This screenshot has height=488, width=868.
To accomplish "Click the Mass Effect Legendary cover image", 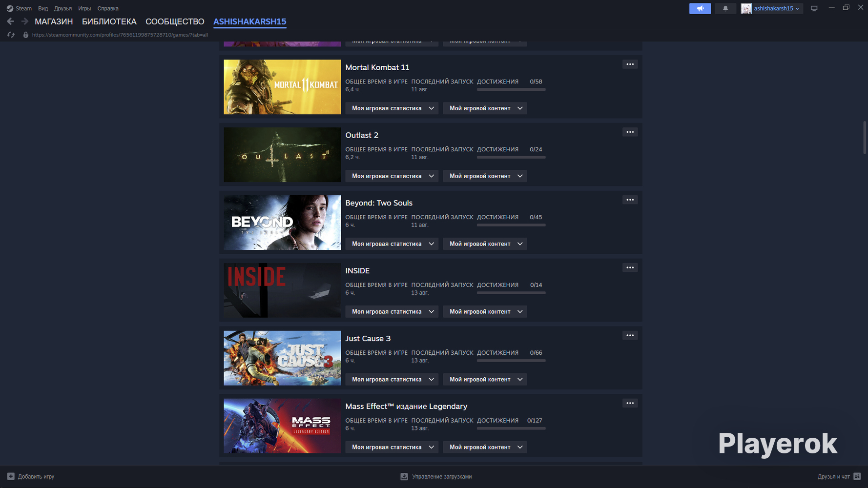I will tap(282, 426).
